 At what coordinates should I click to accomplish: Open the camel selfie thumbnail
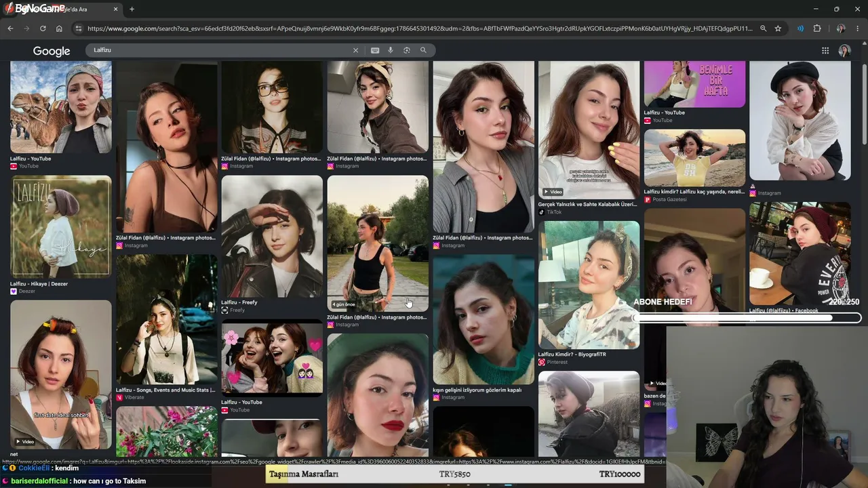click(x=61, y=107)
